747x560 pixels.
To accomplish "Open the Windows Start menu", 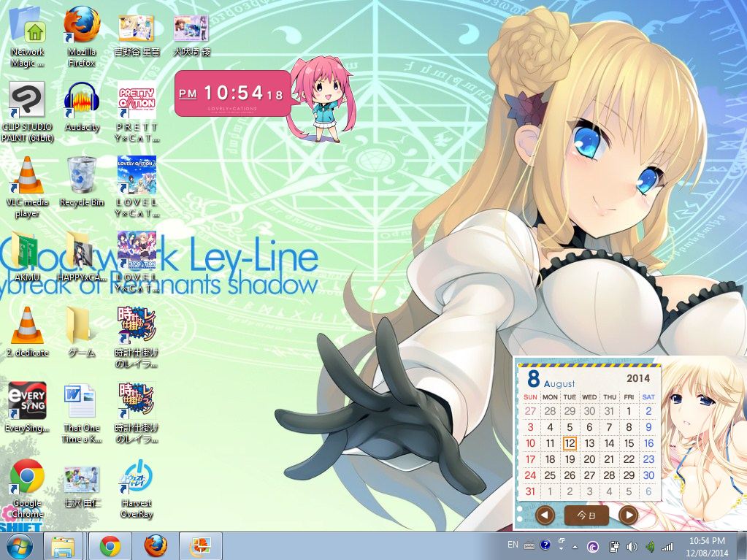I will tap(19, 546).
